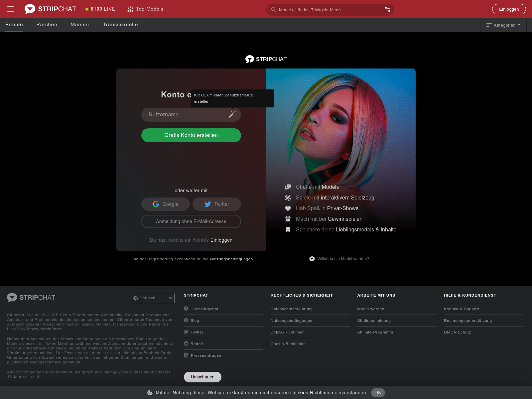Click the magic wand username generator icon

[x=232, y=114]
